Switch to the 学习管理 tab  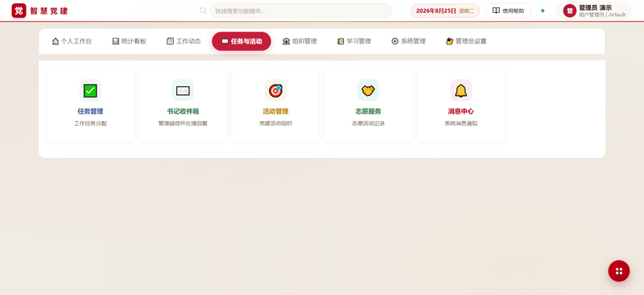point(354,41)
